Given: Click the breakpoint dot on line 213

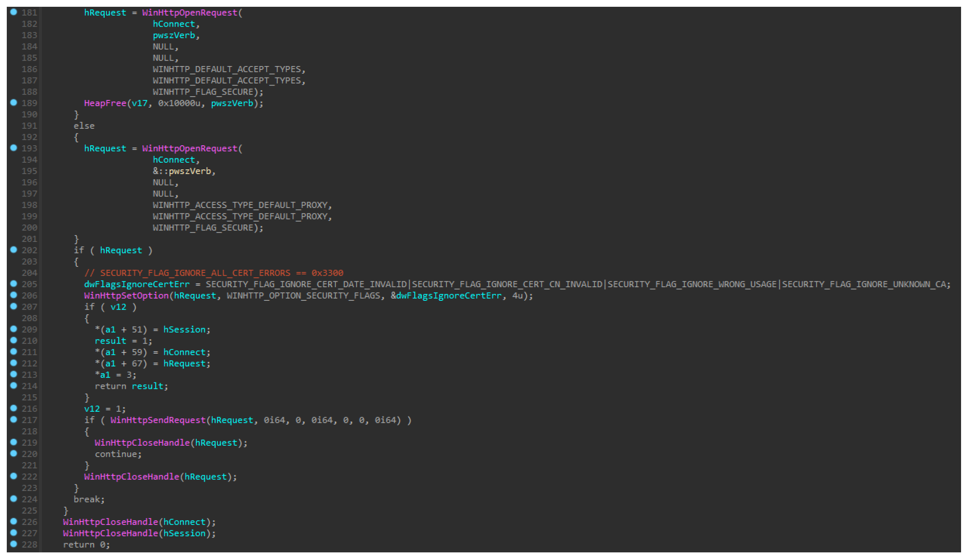Looking at the screenshot, I should pyautogui.click(x=14, y=374).
